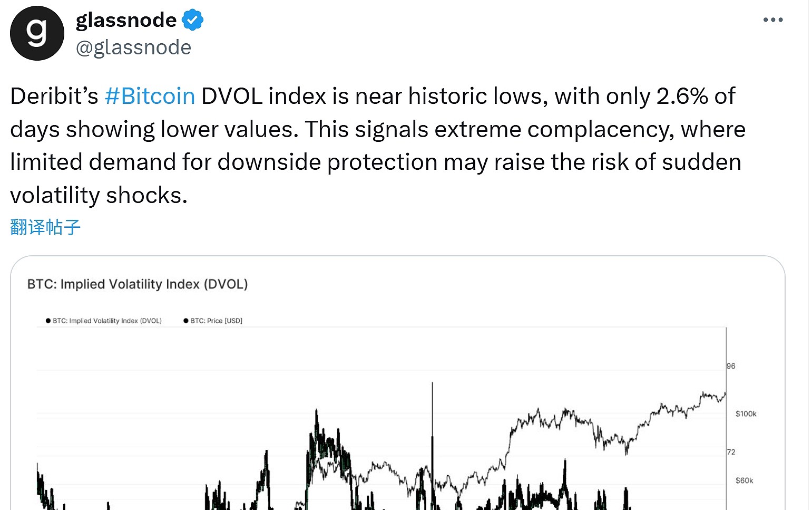812x510 pixels.
Task: Open the #Bitcoin hashtag link
Action: tap(150, 95)
